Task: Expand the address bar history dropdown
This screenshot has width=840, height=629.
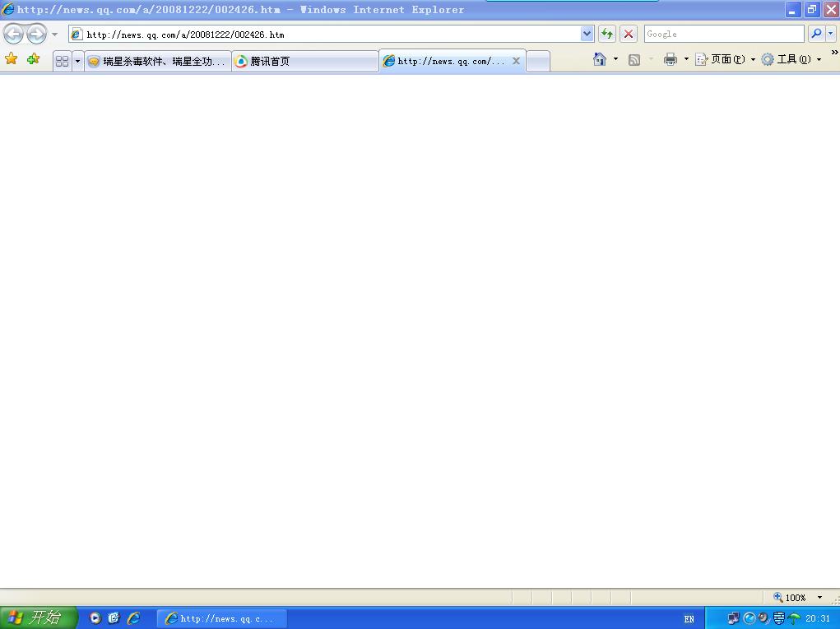Action: 587,35
